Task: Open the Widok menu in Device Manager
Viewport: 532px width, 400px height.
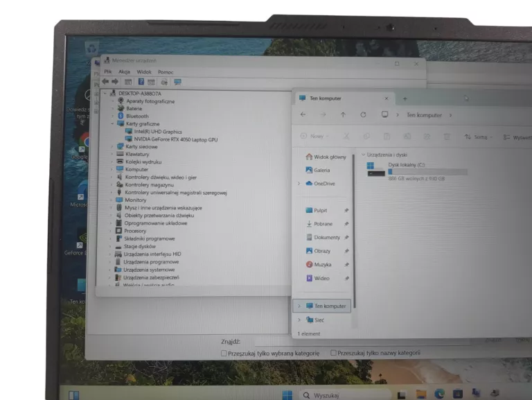Action: tap(143, 71)
